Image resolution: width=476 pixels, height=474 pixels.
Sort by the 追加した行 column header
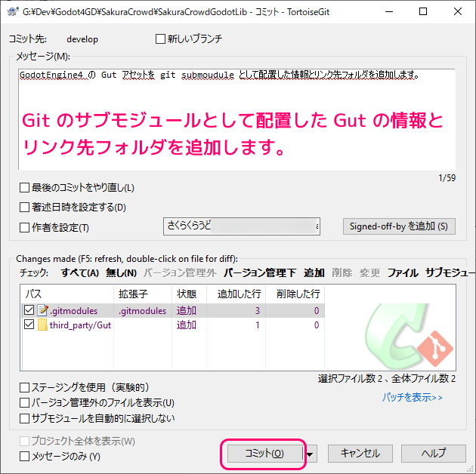click(236, 294)
